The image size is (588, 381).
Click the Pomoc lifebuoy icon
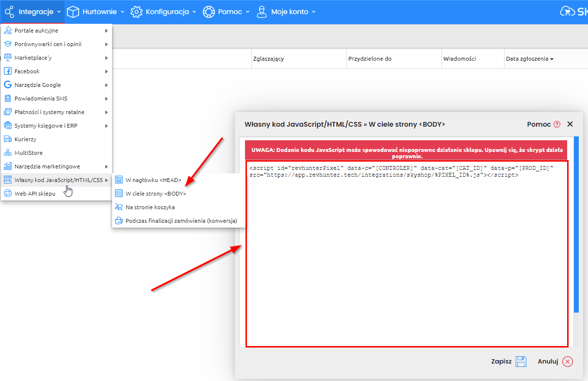click(209, 12)
